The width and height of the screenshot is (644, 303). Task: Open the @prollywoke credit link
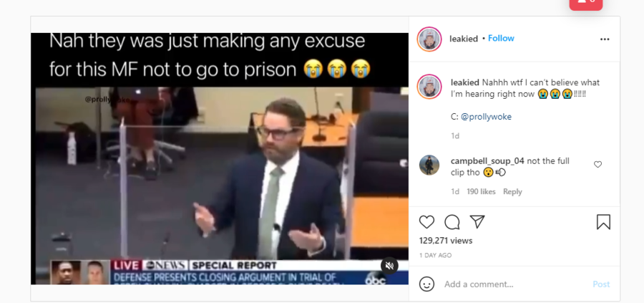[487, 117]
